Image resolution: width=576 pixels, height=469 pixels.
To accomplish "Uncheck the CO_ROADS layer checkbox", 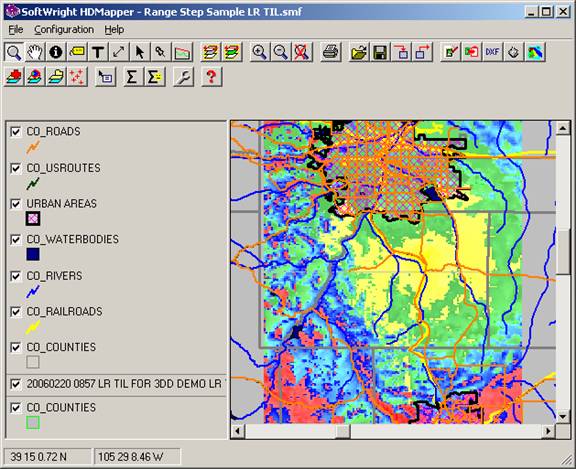I will [15, 131].
